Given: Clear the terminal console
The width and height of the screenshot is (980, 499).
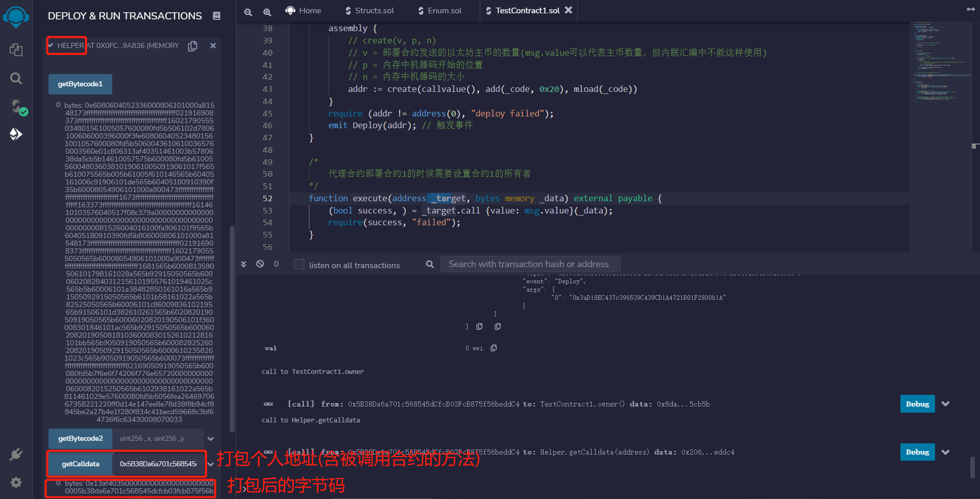Looking at the screenshot, I should tap(260, 264).
